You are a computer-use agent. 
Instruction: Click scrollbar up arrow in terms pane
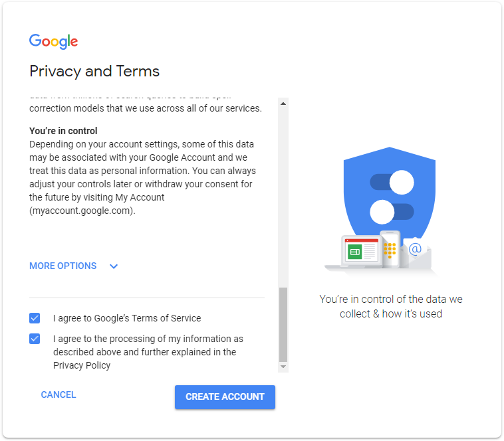[283, 104]
